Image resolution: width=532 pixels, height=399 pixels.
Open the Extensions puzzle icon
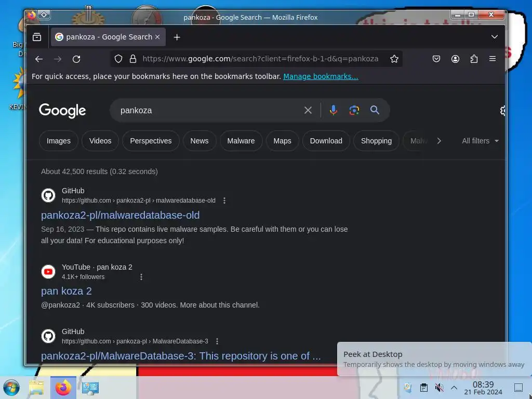pos(474,59)
